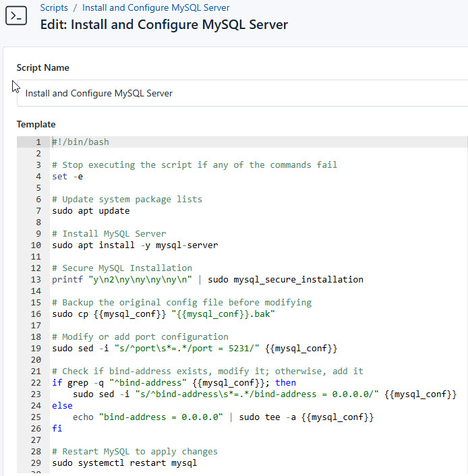
Task: Click the 'fi' keyword on line 26
Action: 57,428
